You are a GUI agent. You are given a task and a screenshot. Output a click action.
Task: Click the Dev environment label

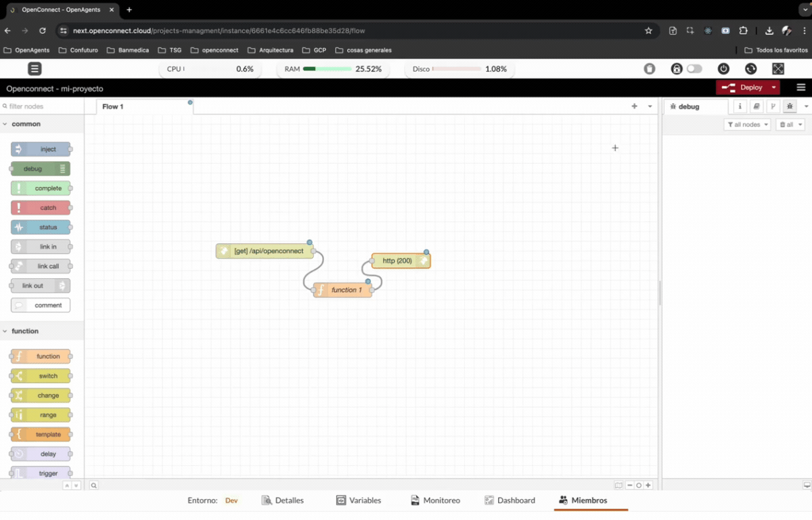coord(231,500)
